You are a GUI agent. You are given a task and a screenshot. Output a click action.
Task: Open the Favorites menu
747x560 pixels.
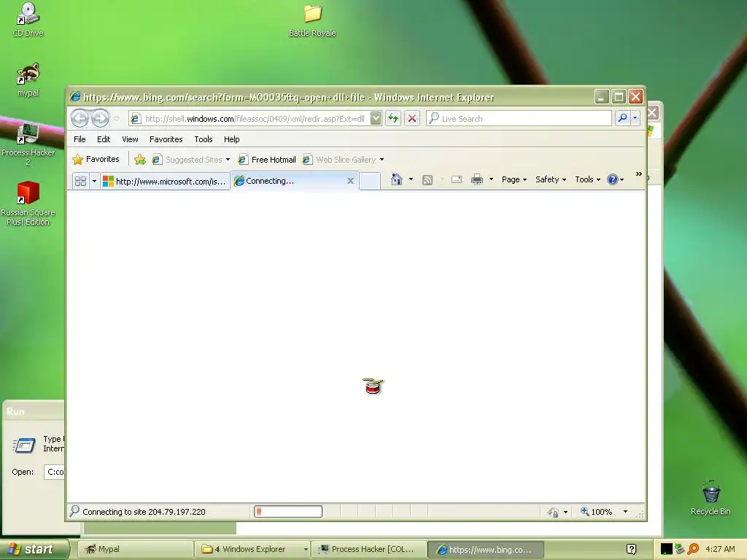tap(166, 139)
